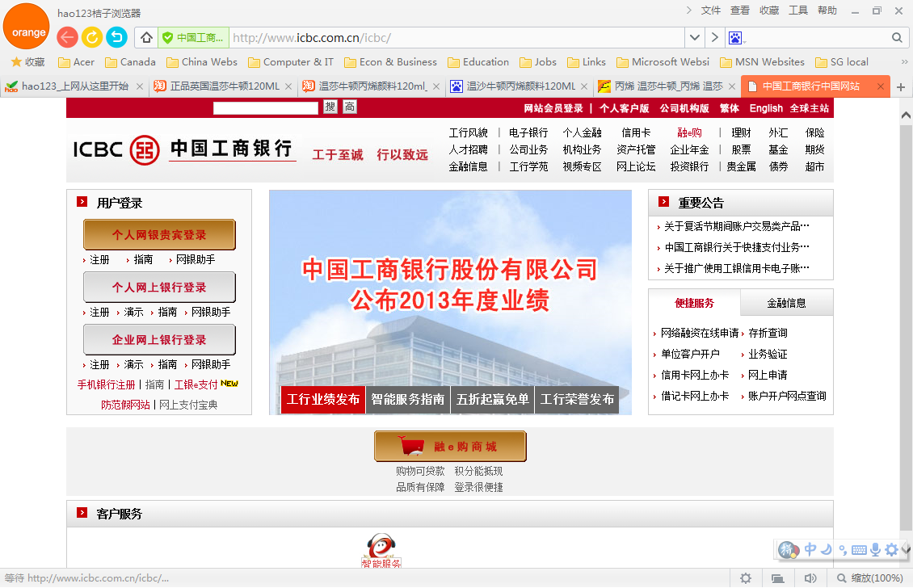Viewport: 913px width, 588px height.
Task: Toggle IME Chinese/English mode (中)
Action: click(x=810, y=550)
